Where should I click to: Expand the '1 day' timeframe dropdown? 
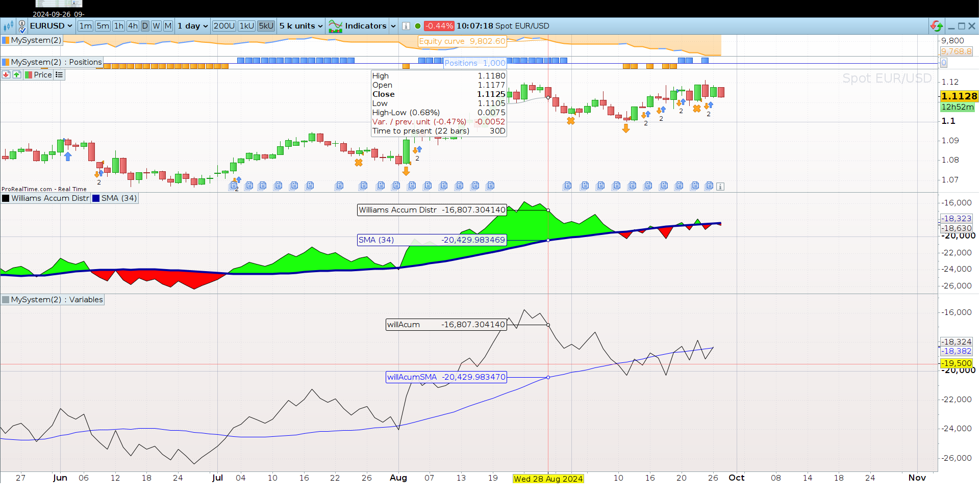point(193,26)
